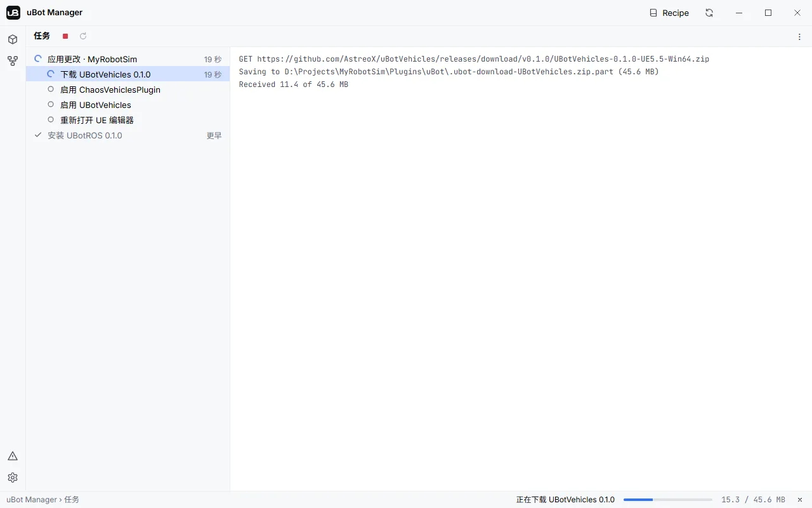
Task: Click the uBot Manager logo icon
Action: (x=13, y=13)
